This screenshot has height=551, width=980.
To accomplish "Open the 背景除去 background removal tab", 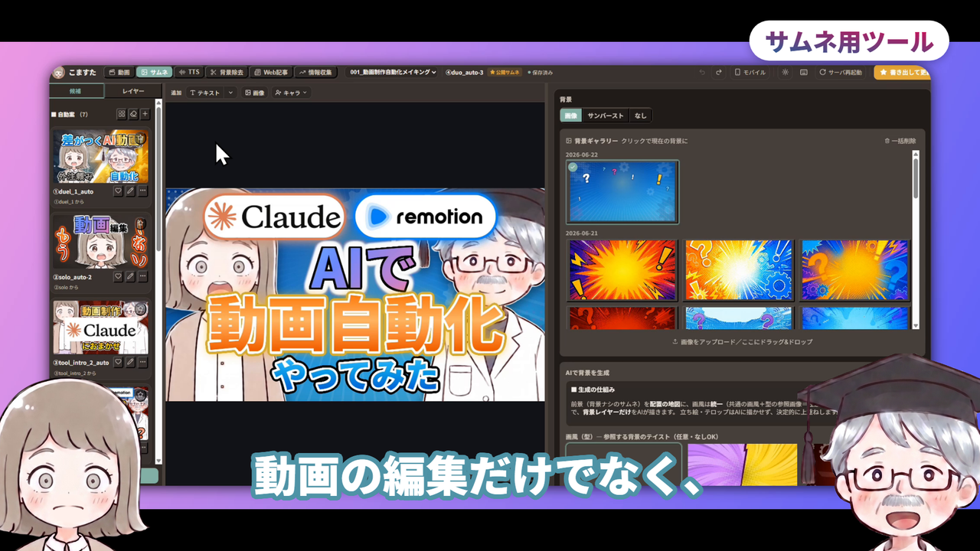I will tap(227, 72).
